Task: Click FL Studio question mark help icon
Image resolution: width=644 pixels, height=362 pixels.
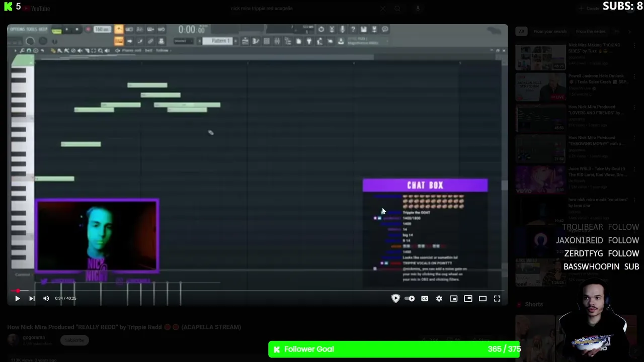Action: click(x=353, y=29)
